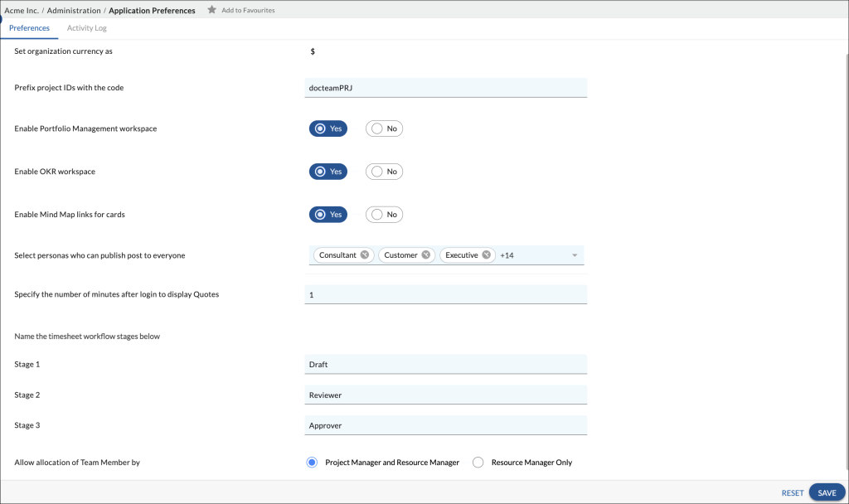Select Project Manager and Resource Manager allocation
Screen dimensions: 849x504
pyautogui.click(x=312, y=462)
